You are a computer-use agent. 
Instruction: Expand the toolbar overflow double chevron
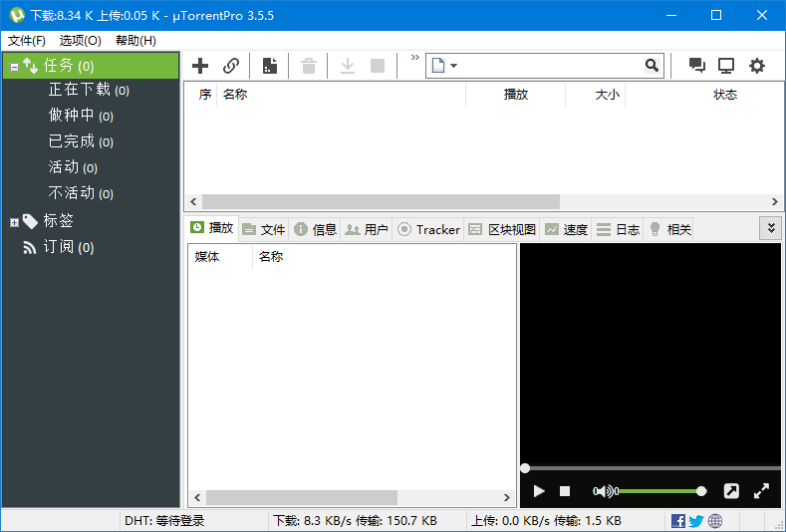(x=414, y=57)
